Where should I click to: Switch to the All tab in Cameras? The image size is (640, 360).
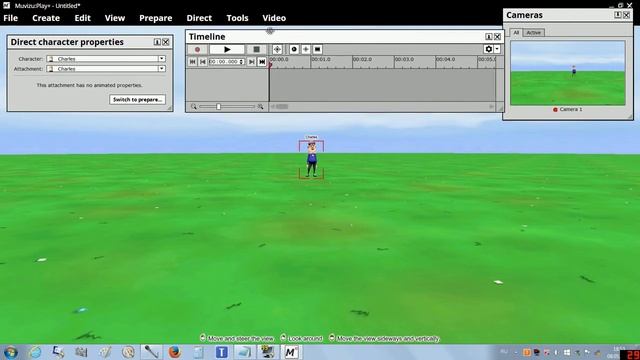click(x=516, y=33)
